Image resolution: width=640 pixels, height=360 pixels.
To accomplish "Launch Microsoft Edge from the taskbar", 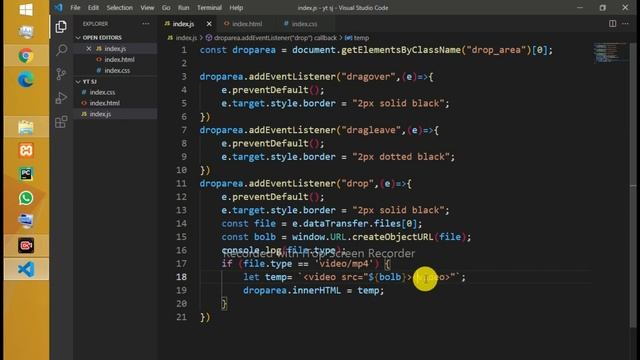I will [x=26, y=80].
